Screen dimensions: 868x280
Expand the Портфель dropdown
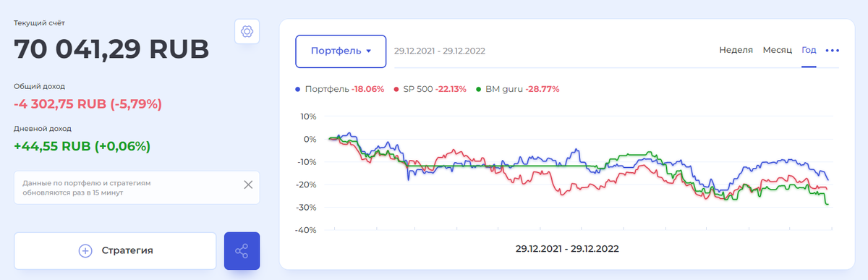click(341, 51)
